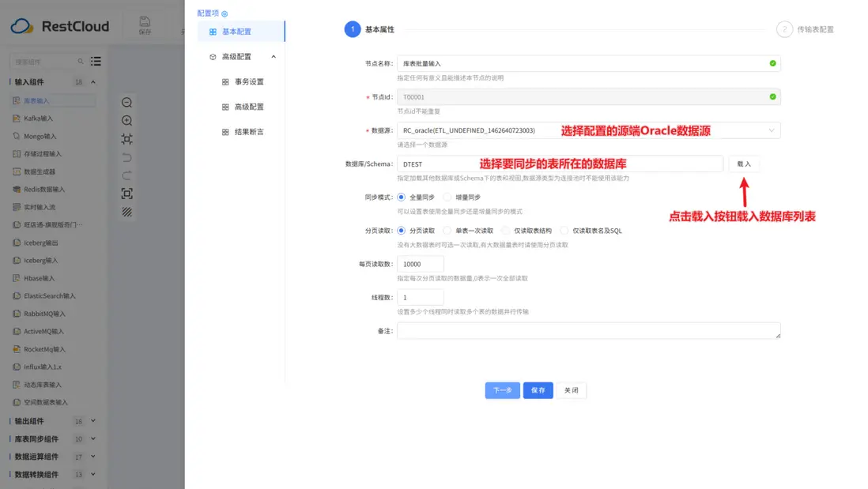Image resolution: width=868 pixels, height=489 pixels.
Task: Expand the 输出组件 section
Action: coord(49,420)
